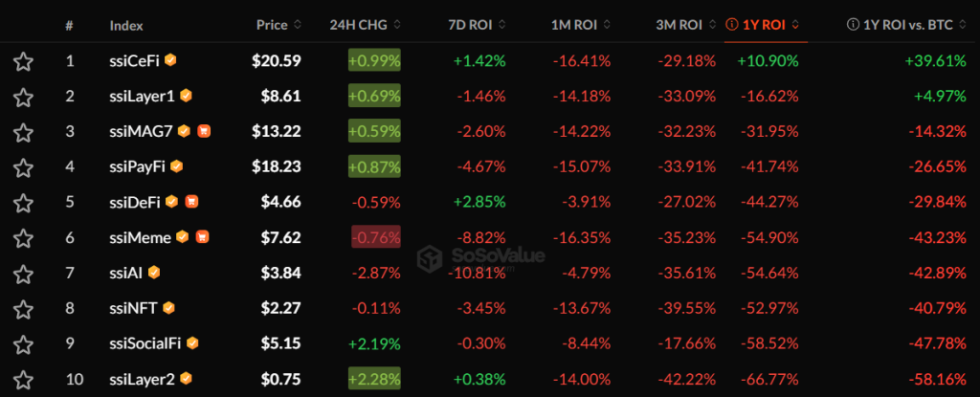Click the verified badge next to ssiAI
980x397 pixels.
click(x=154, y=272)
